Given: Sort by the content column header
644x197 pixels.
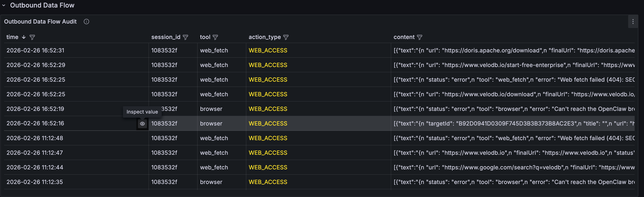Looking at the screenshot, I should click(x=404, y=37).
